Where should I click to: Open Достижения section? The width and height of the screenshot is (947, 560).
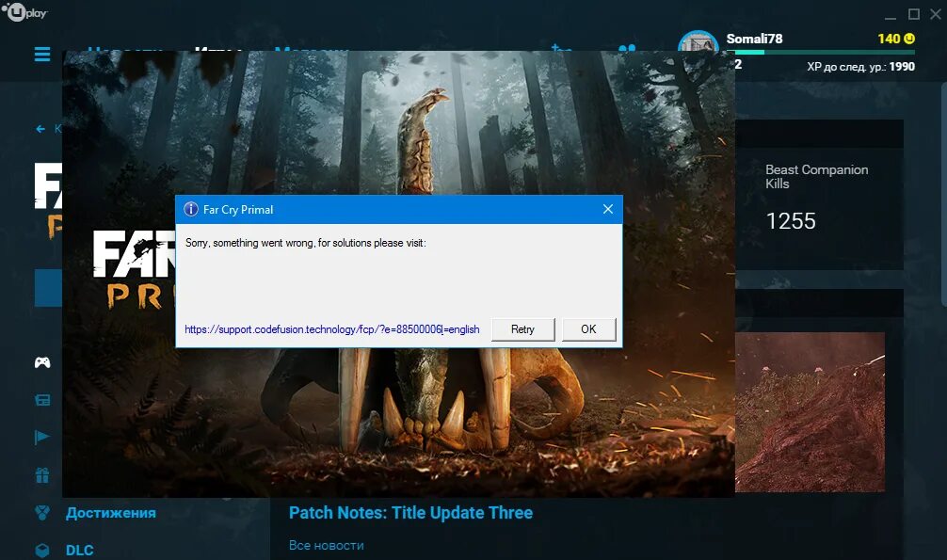pos(111,513)
